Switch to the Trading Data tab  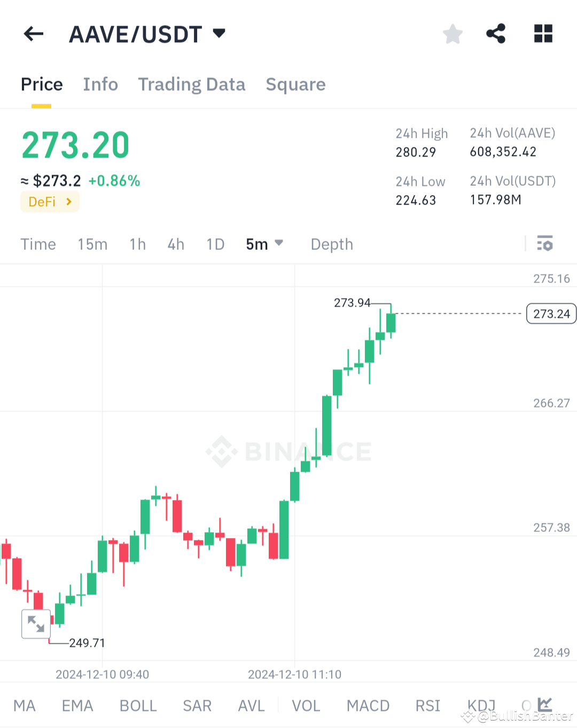click(x=192, y=84)
